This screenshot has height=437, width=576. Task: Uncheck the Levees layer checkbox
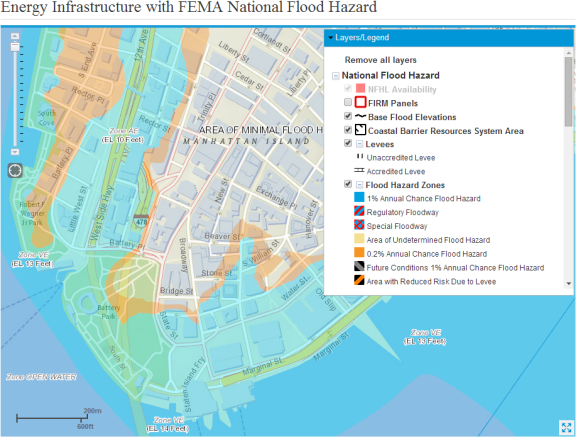click(348, 143)
